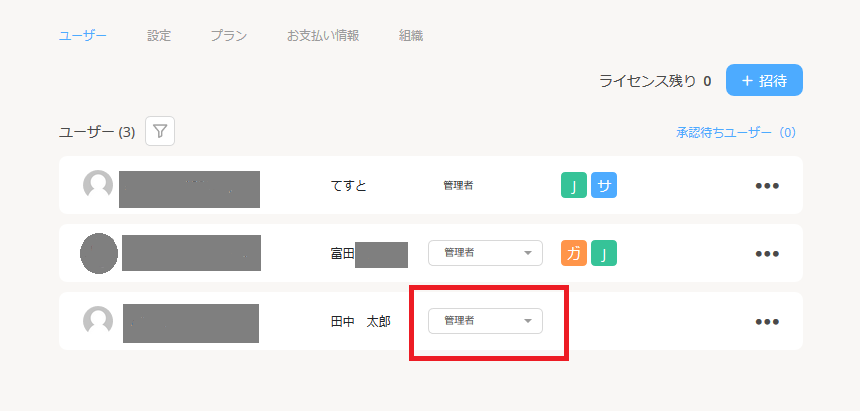Click the green J badge in 富田's row
The width and height of the screenshot is (860, 411).
(x=604, y=253)
